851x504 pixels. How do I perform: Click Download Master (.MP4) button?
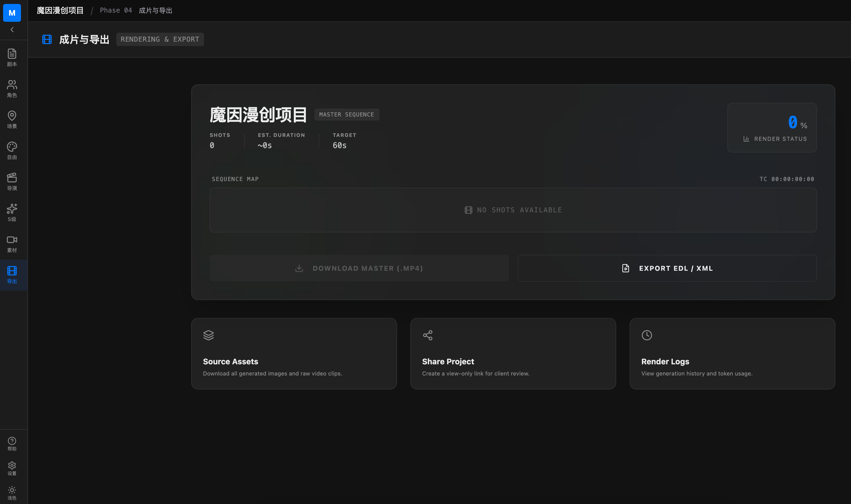pos(359,268)
